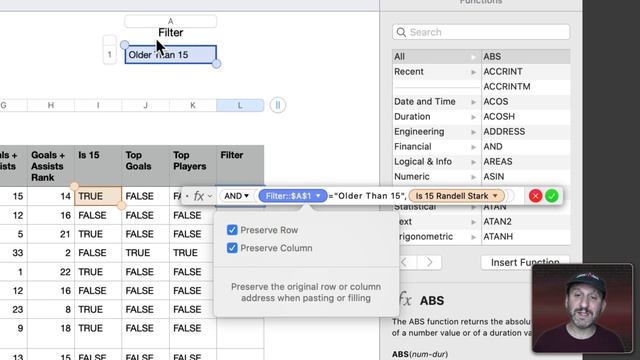Go to next function help page
Screen dimensions: 640x360
click(429, 262)
